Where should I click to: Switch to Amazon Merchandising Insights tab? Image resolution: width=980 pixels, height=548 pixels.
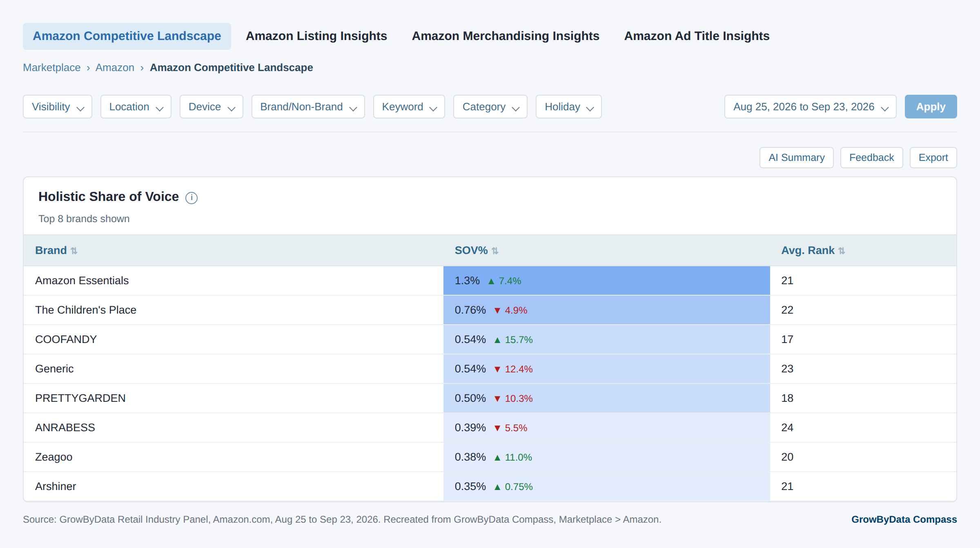[506, 36]
